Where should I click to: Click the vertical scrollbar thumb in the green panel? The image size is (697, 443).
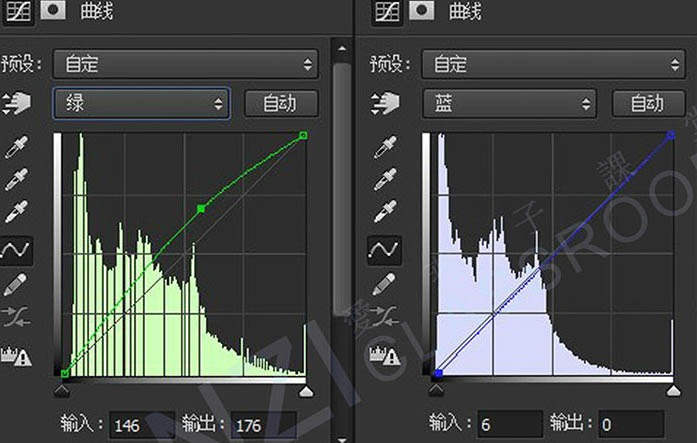click(x=342, y=189)
